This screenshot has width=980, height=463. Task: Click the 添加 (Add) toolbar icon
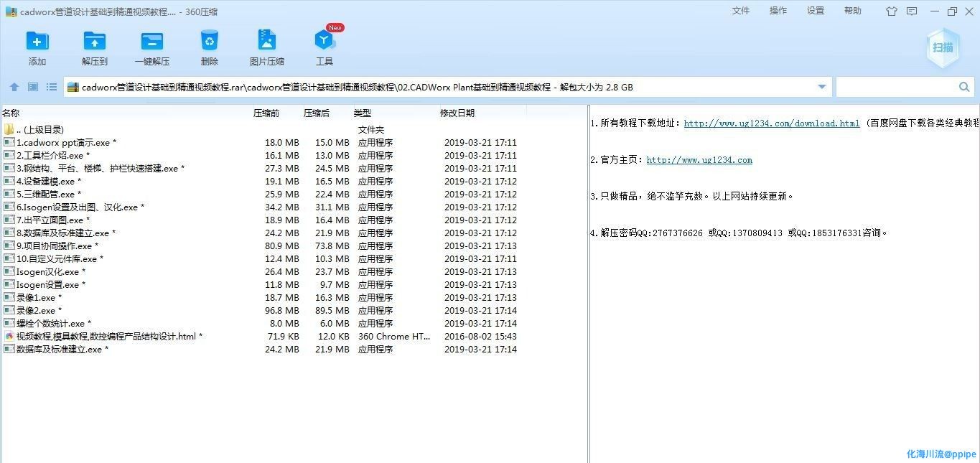[x=37, y=40]
